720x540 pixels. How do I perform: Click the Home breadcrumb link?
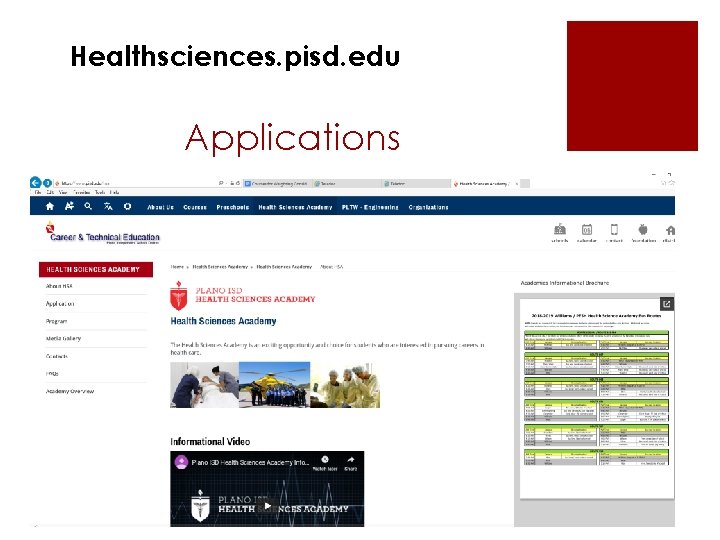(177, 266)
